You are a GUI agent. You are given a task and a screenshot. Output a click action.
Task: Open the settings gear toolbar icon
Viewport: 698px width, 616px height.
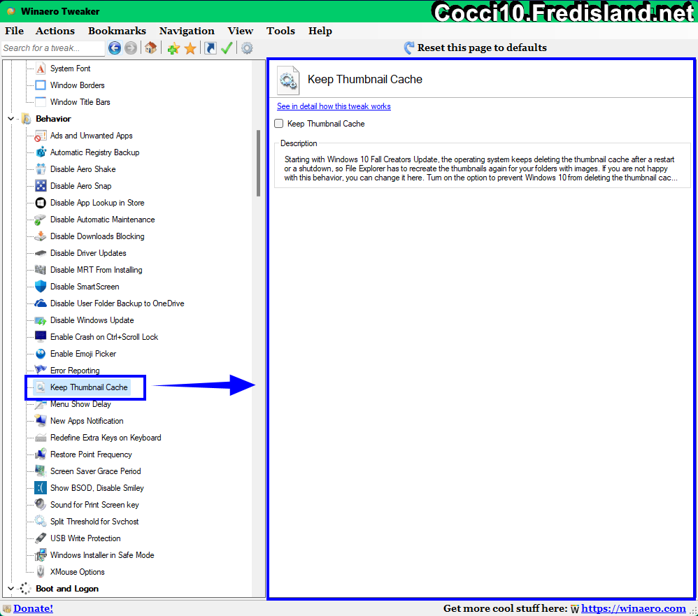tap(247, 48)
